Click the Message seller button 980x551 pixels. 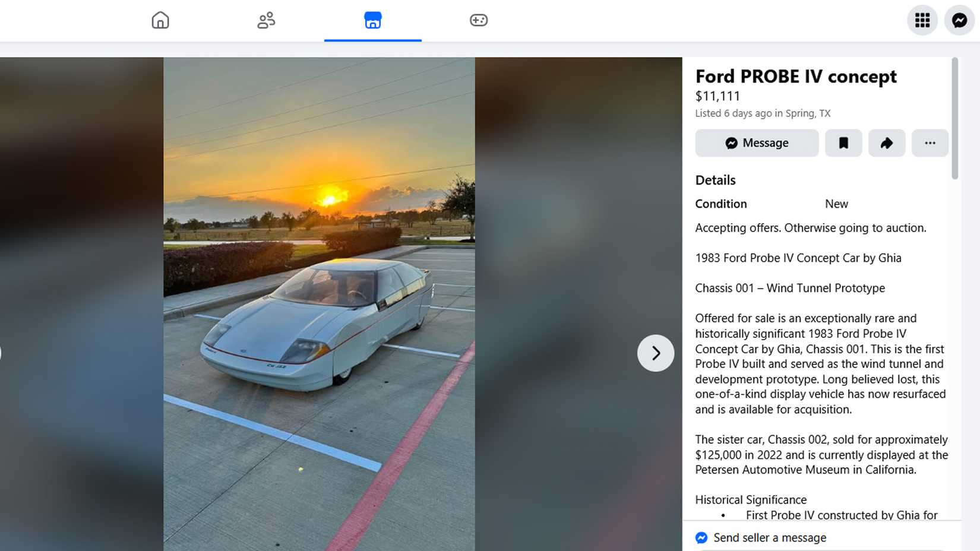(x=757, y=143)
